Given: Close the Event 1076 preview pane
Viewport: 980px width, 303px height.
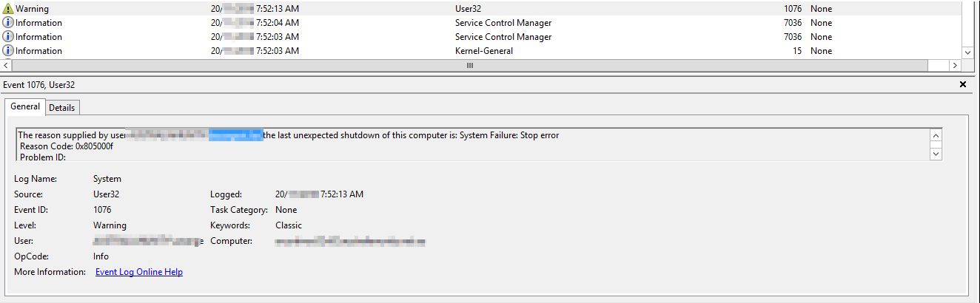Looking at the screenshot, I should coord(963,84).
